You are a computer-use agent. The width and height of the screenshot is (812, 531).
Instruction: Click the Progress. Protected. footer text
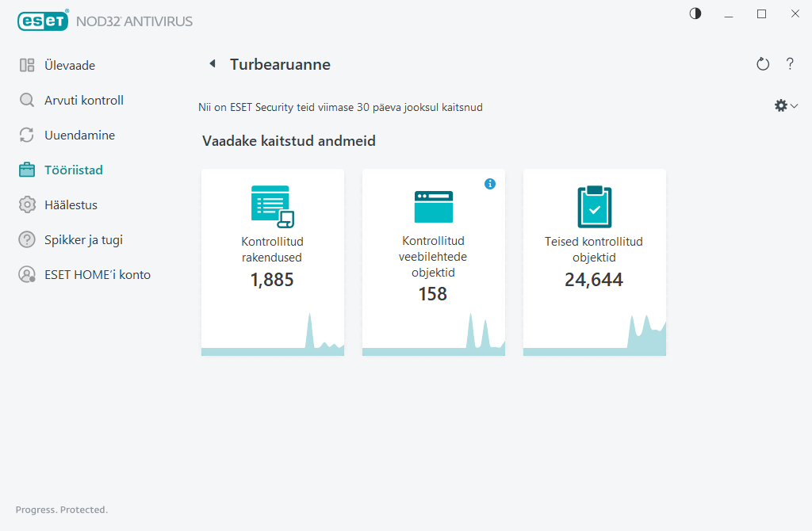62,510
